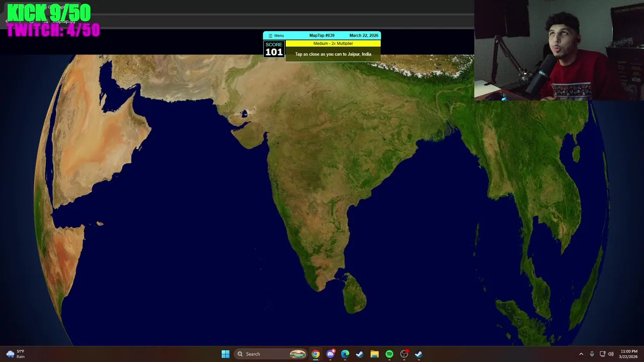644x362 pixels.
Task: Open OBS Studio from the taskbar
Action: [404, 354]
